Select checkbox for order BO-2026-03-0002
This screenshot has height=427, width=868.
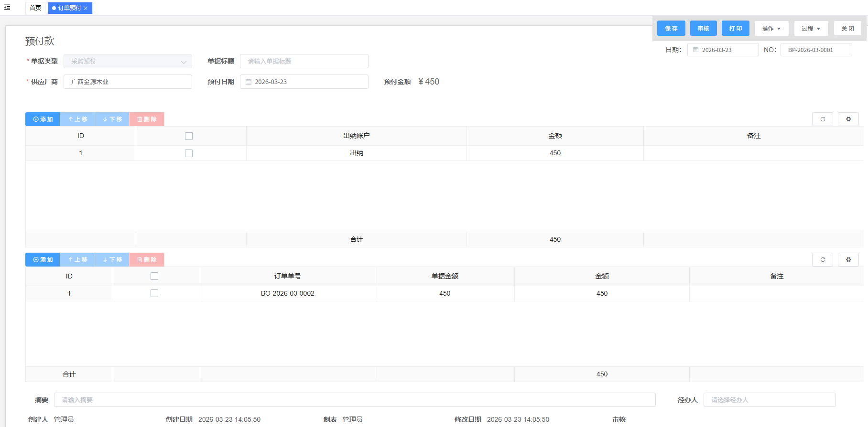[154, 293]
